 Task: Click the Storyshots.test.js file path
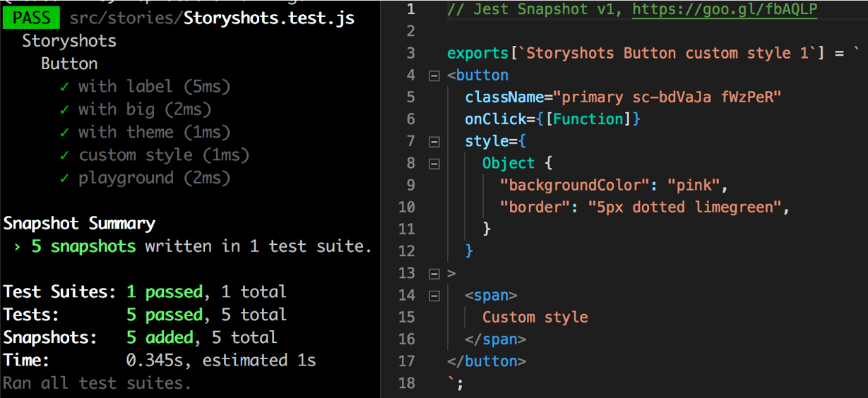[x=212, y=18]
